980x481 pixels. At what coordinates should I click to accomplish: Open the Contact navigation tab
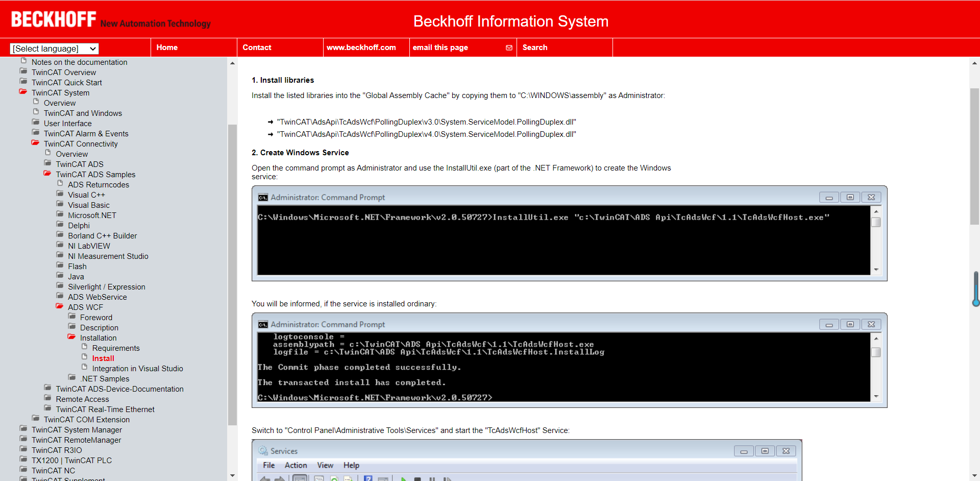click(x=257, y=47)
